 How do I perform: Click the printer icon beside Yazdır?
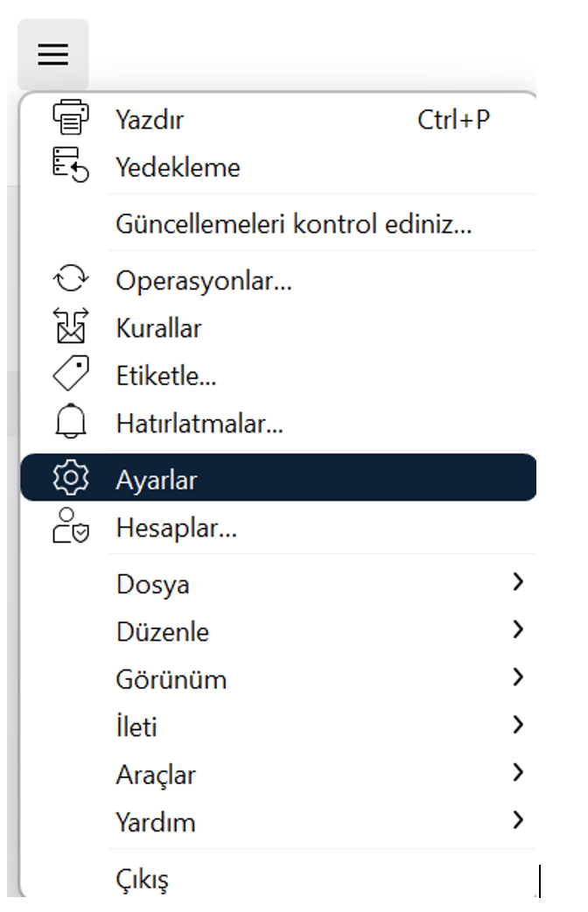click(71, 117)
